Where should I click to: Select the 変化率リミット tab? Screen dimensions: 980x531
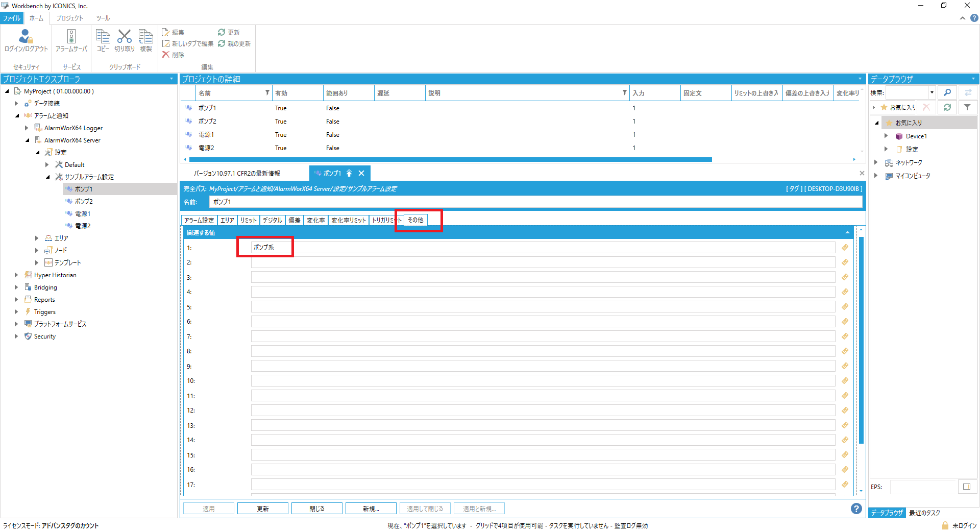pyautogui.click(x=349, y=220)
